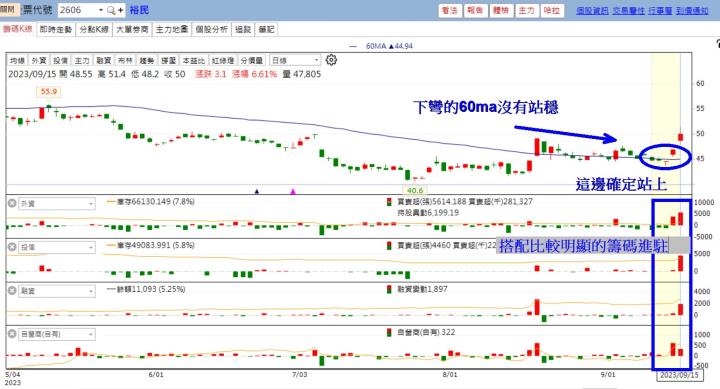720x389 pixels.
Task: Remove the 外資 indicator panel
Action: click(12, 203)
